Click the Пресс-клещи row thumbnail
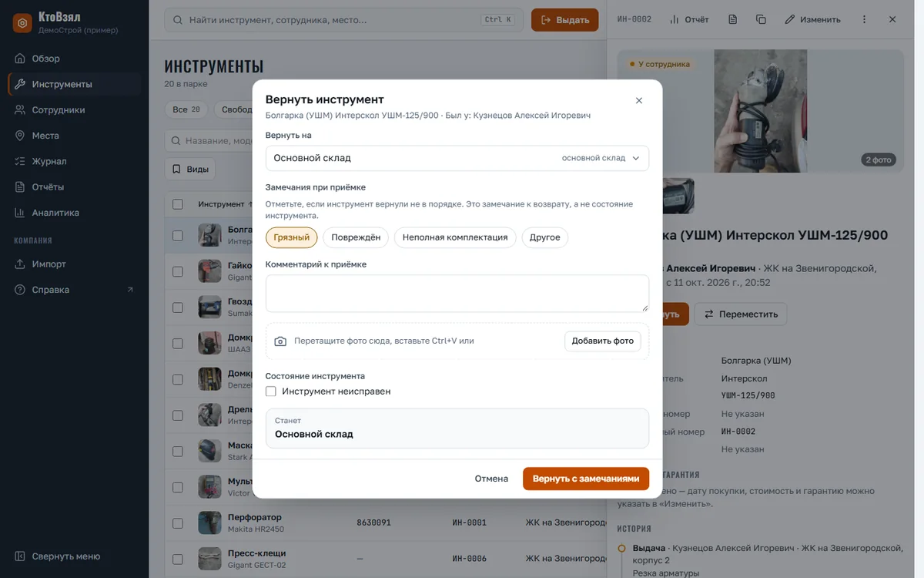924x578 pixels. pos(209,559)
